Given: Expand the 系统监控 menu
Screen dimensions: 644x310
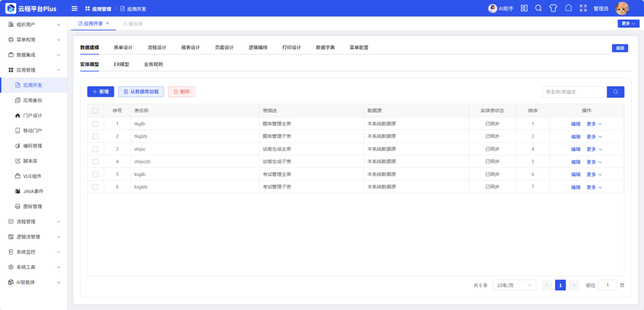Looking at the screenshot, I should pos(34,252).
